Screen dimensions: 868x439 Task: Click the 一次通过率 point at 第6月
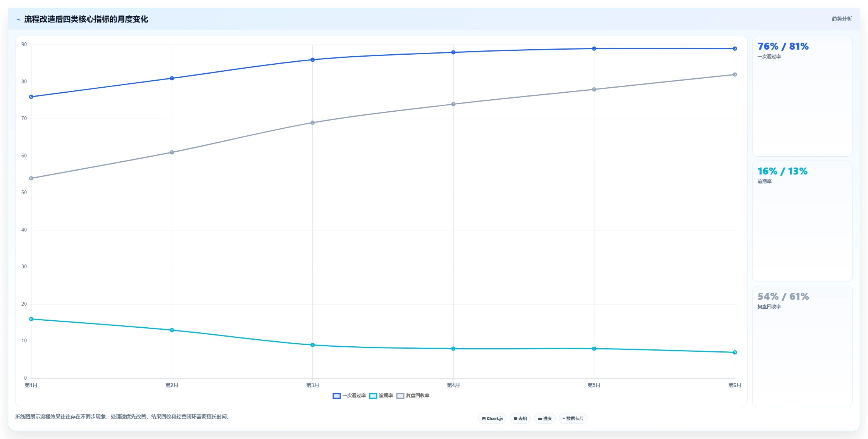[x=735, y=49]
